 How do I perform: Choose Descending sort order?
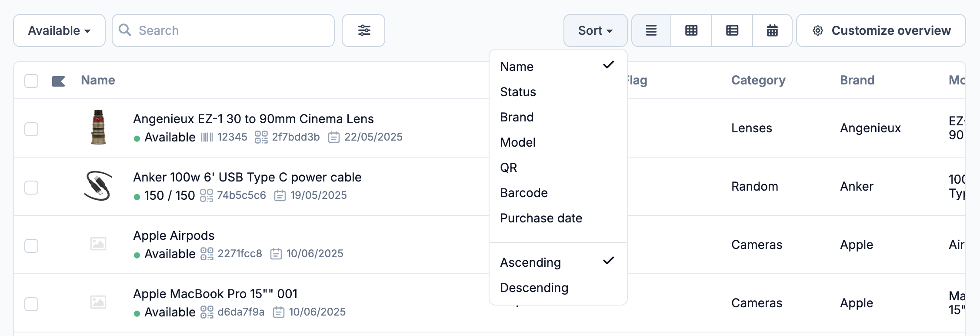[558, 288]
